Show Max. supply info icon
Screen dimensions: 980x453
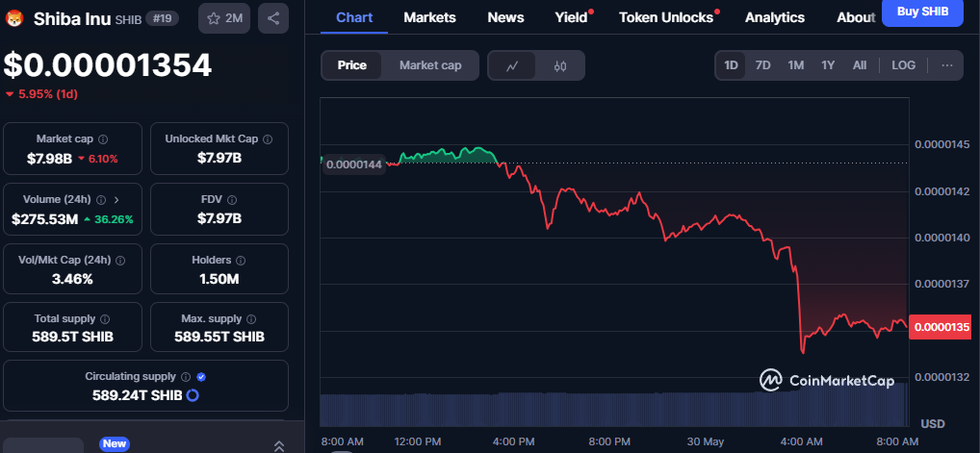[x=252, y=319]
